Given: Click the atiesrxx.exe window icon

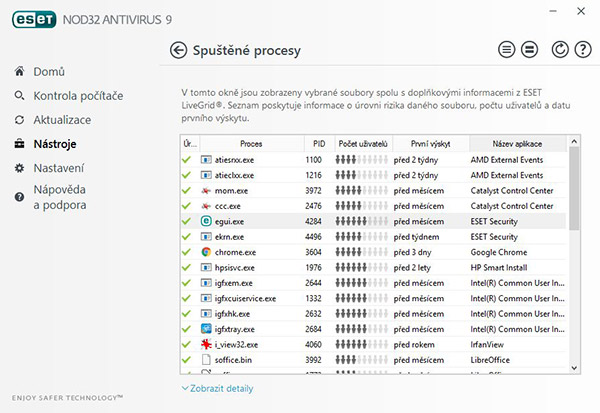Looking at the screenshot, I should [x=206, y=160].
